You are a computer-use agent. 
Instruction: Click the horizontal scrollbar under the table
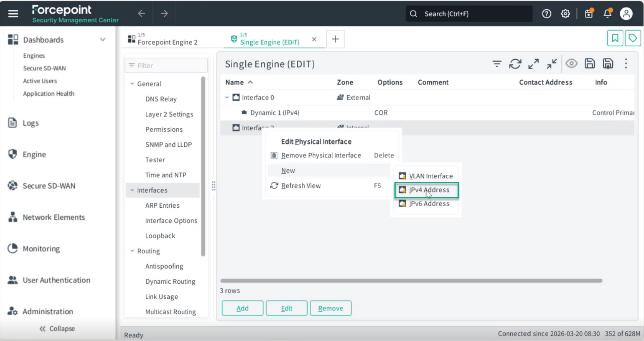[411, 281]
